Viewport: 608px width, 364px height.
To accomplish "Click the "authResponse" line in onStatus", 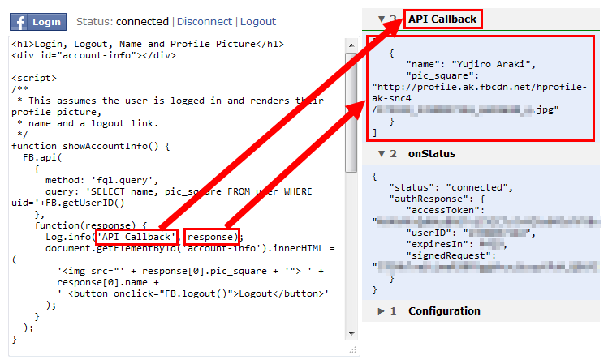I will coord(437,199).
